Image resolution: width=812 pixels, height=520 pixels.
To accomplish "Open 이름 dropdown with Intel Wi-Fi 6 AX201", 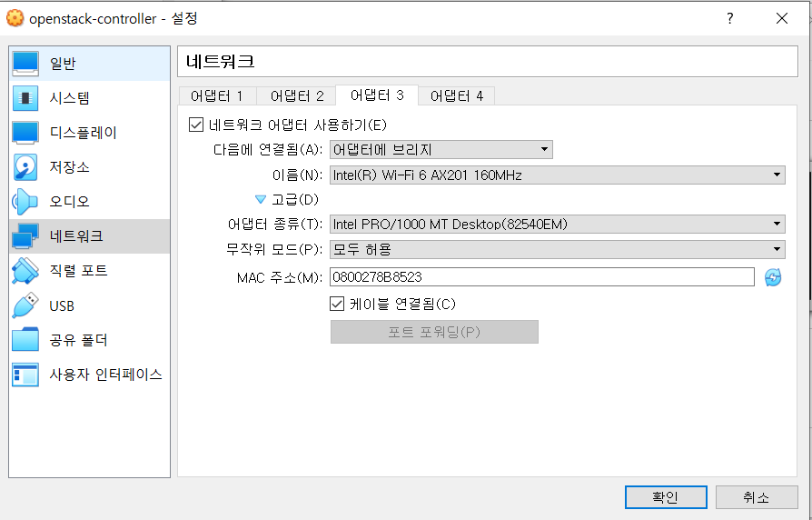I will [x=557, y=175].
